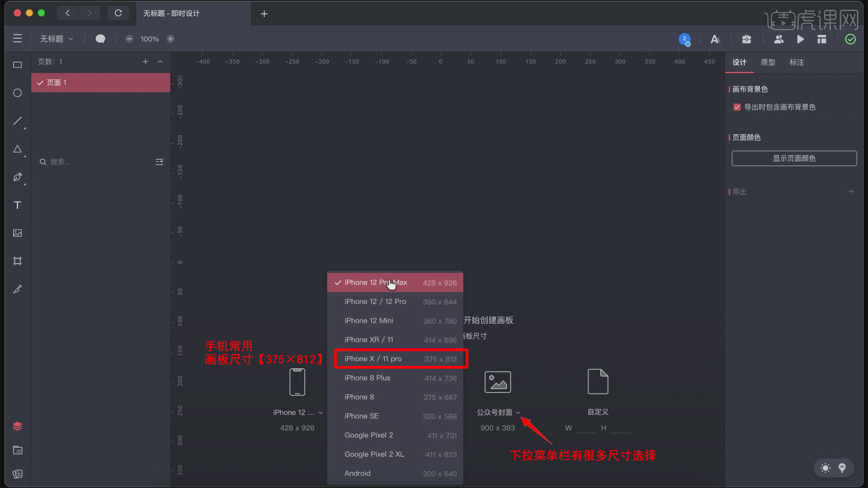Reload the page with refresh button
Viewport: 868px width, 488px height.
(118, 13)
